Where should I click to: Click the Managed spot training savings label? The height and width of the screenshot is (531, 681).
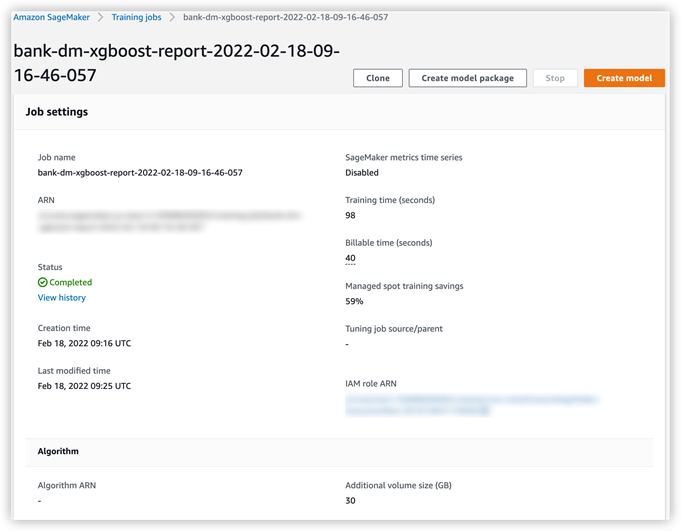[x=404, y=286]
